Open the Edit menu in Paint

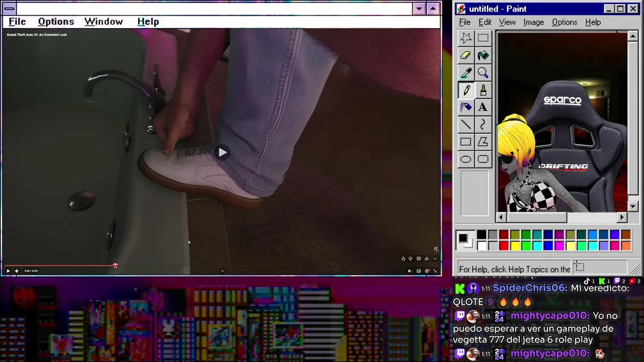485,22
